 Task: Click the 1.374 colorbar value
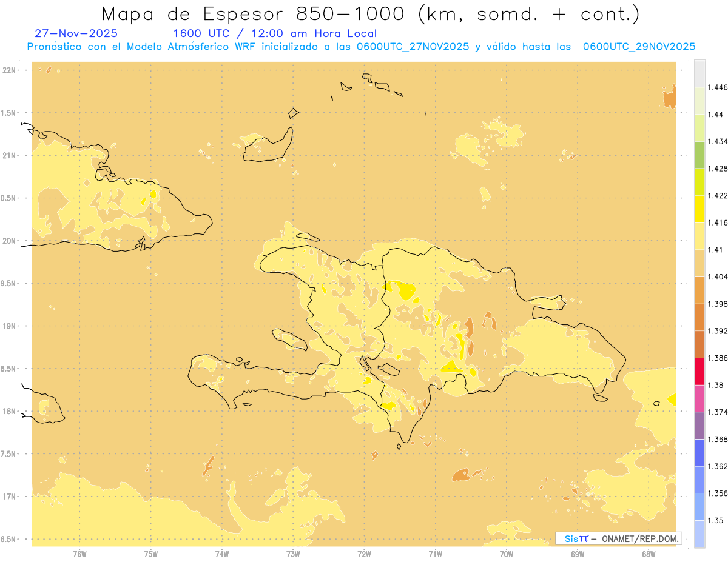click(x=717, y=412)
